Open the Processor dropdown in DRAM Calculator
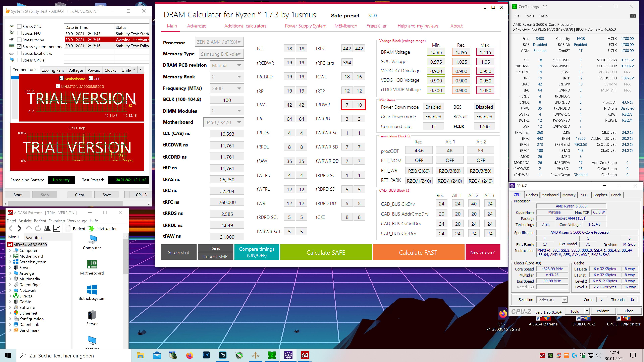 (x=219, y=42)
